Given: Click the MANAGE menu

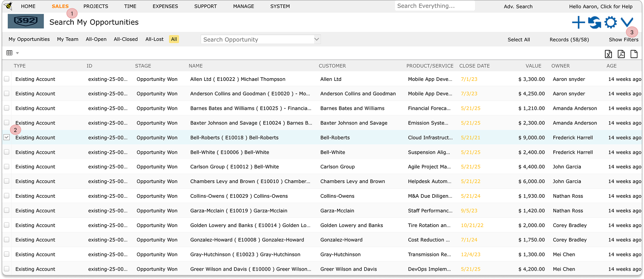Looking at the screenshot, I should (x=244, y=7).
